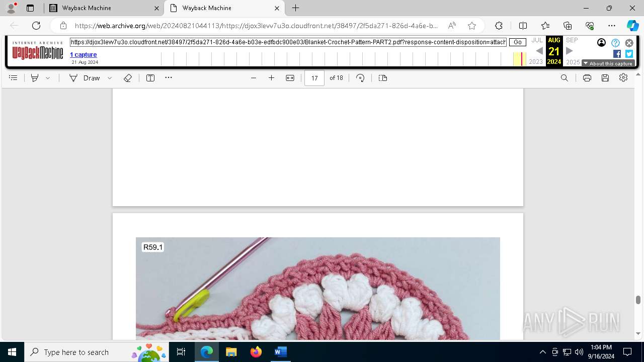Select the Add text tool
644x362 pixels.
pos(150,78)
